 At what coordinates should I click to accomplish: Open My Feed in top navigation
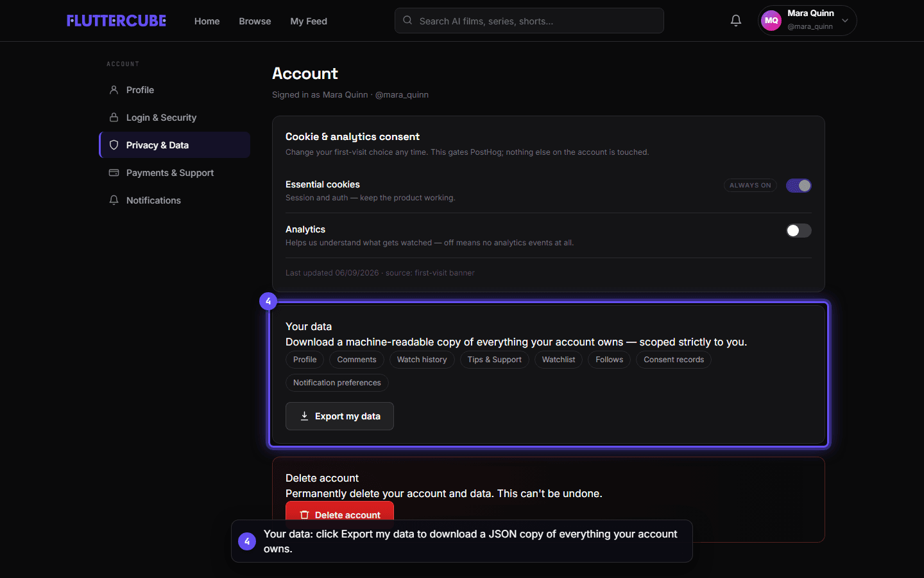[309, 21]
